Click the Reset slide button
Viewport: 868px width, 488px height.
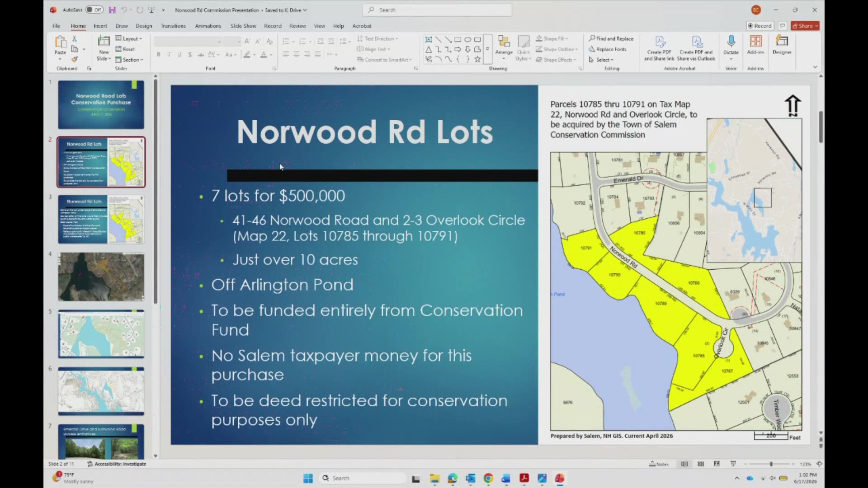click(125, 49)
